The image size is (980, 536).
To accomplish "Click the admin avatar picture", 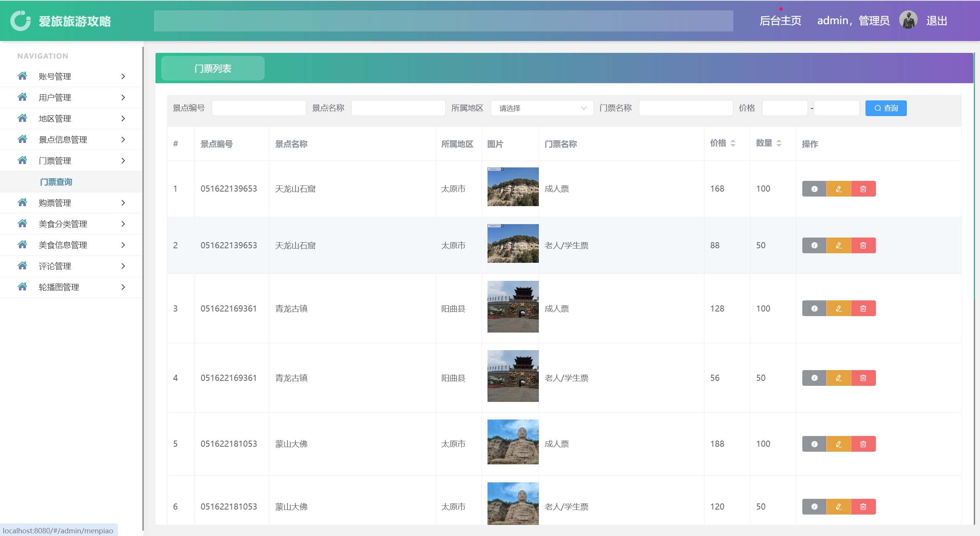I will coord(908,20).
